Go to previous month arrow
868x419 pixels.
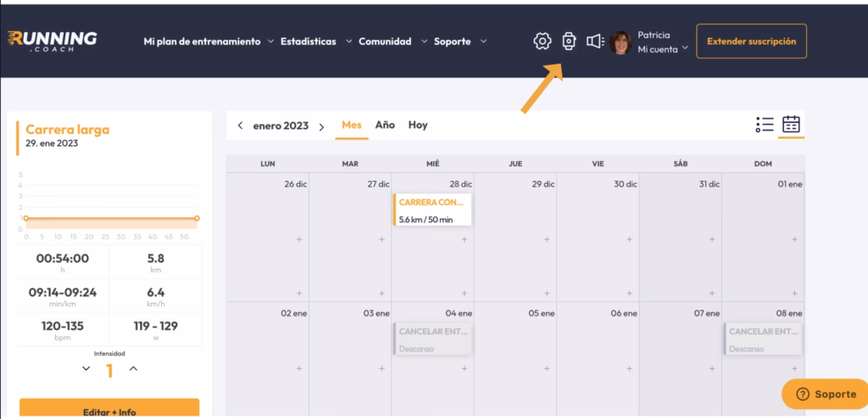(240, 126)
